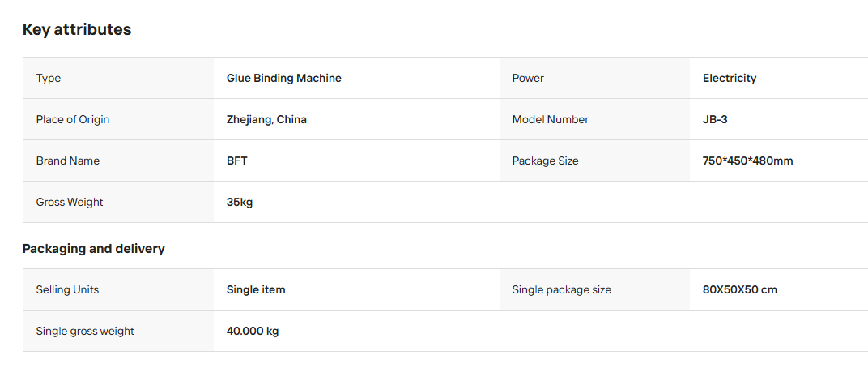Click the Gross Weight label

[x=69, y=202]
